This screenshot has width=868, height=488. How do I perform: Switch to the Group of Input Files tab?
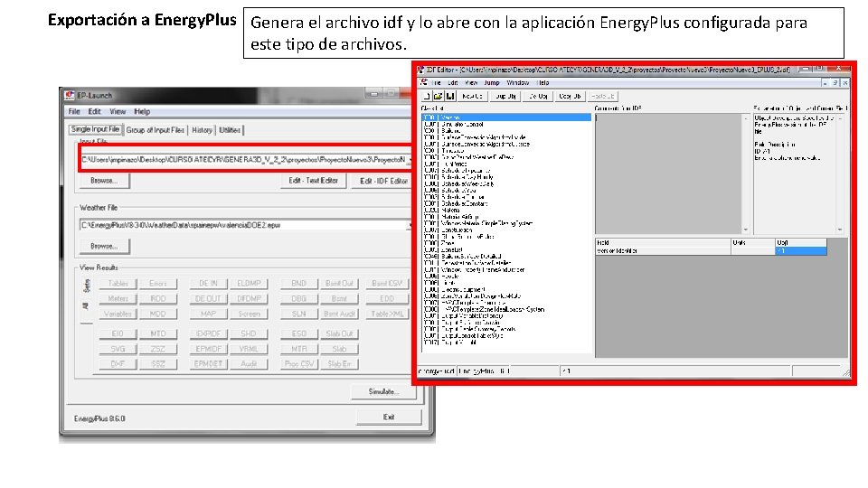155,130
